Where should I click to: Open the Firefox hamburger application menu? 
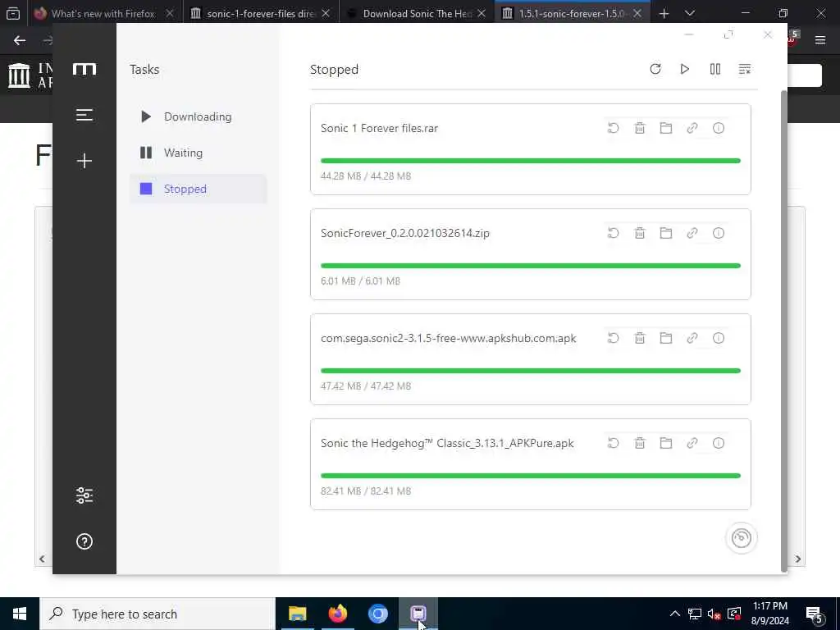click(820, 39)
